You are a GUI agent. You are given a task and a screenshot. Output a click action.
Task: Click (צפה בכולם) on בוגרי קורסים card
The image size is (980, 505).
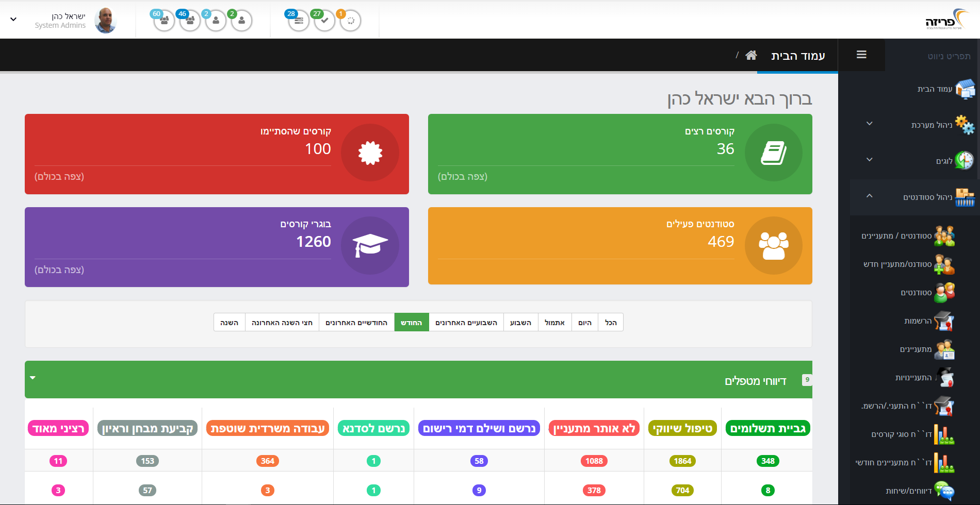point(59,270)
